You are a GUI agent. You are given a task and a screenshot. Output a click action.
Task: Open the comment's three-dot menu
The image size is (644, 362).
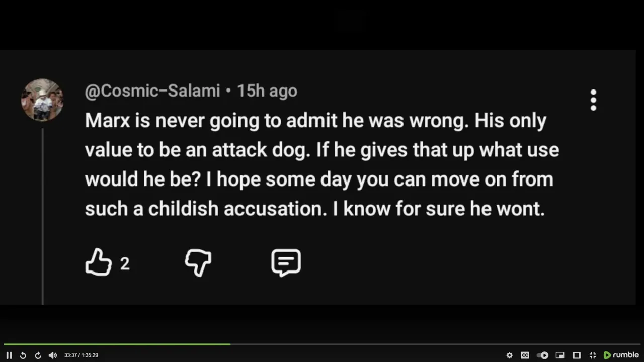click(594, 100)
